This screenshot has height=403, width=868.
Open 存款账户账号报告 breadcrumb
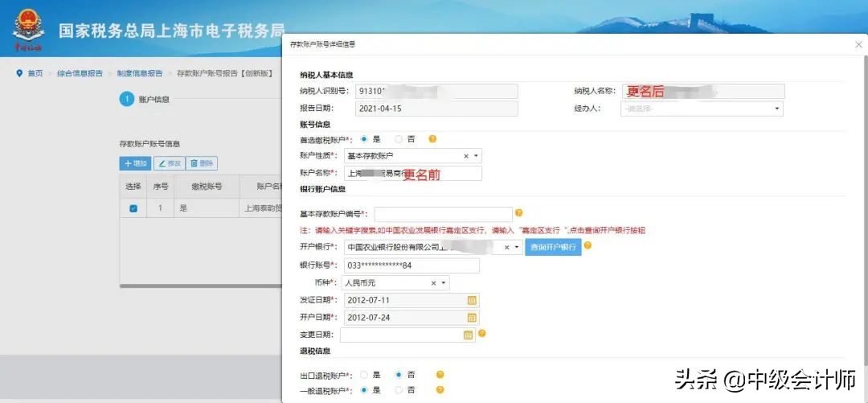224,73
